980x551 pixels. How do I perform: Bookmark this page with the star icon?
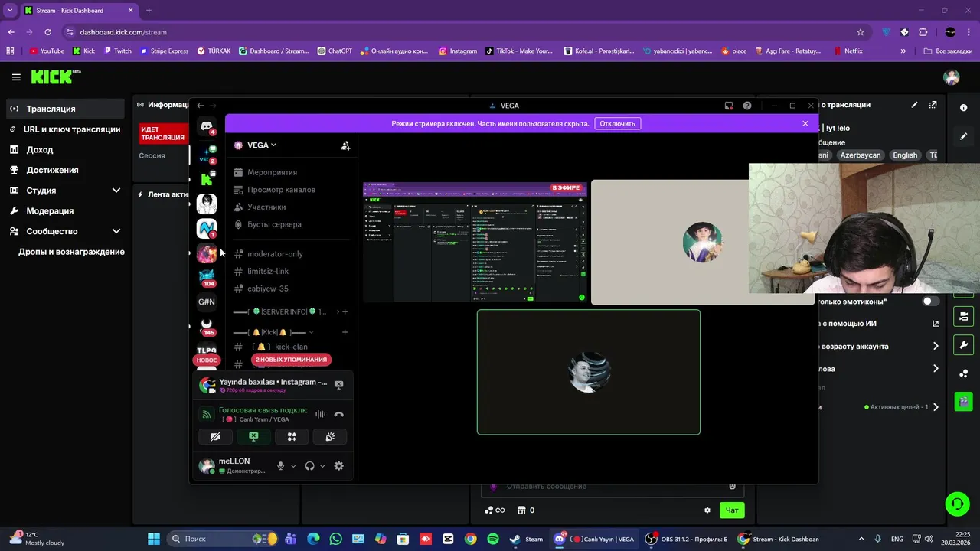(861, 32)
